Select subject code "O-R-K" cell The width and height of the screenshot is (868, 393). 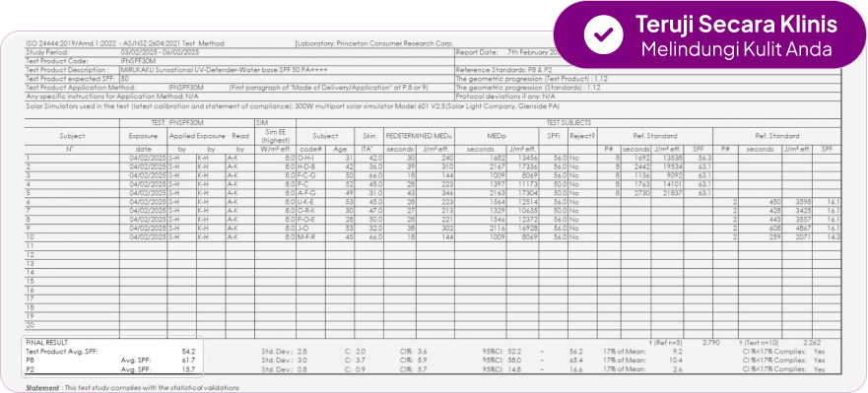click(306, 212)
